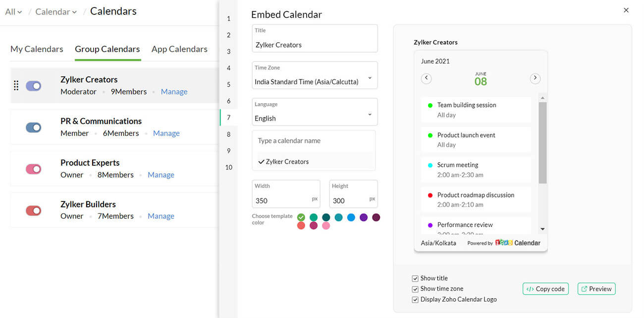Click the Copy code button
The width and height of the screenshot is (644, 318).
click(545, 289)
